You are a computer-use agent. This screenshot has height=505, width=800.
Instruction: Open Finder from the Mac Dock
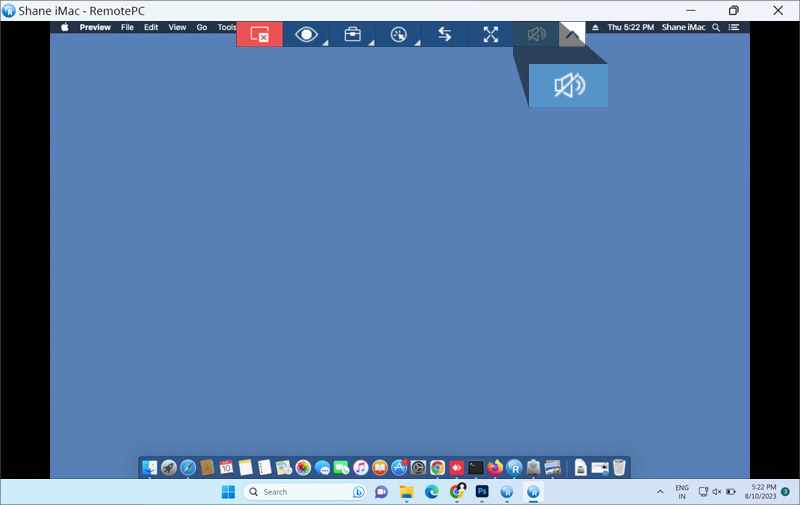click(x=150, y=467)
